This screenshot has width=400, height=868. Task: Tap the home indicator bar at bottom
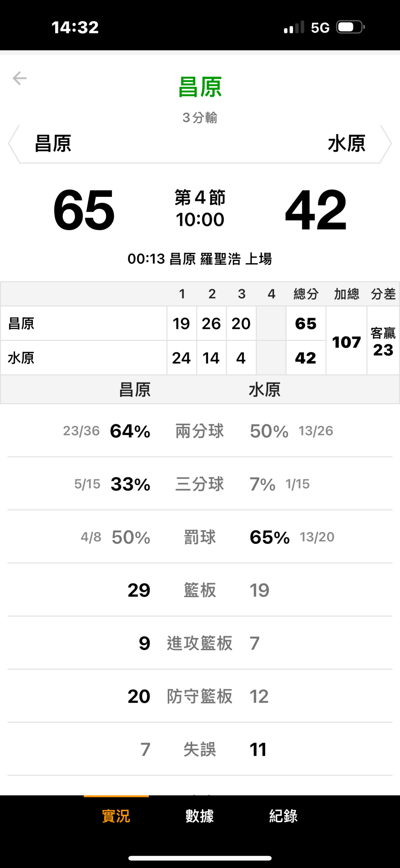pyautogui.click(x=200, y=858)
